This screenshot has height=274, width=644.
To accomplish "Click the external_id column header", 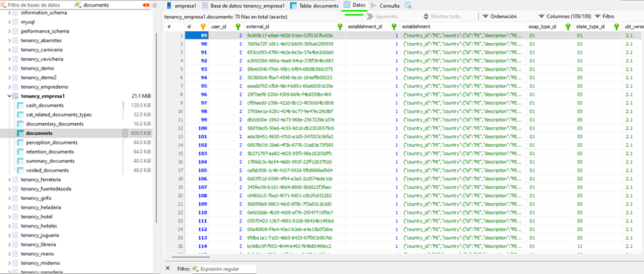I will coord(294,27).
